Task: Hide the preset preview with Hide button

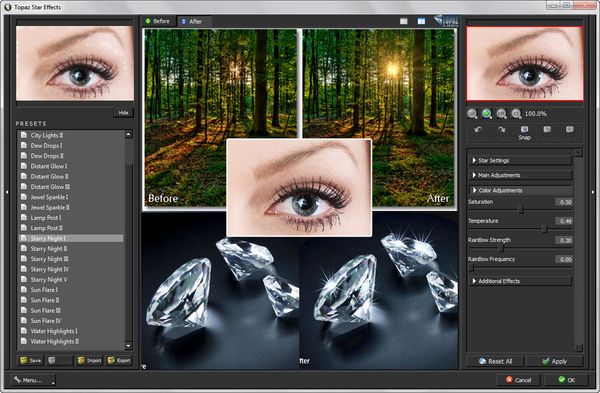Action: [123, 113]
